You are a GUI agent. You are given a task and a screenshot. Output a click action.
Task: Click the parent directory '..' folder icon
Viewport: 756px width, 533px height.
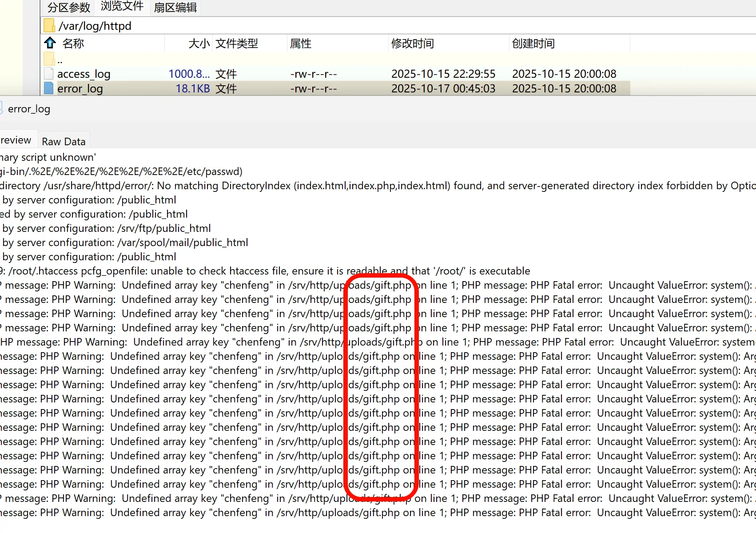(x=49, y=59)
